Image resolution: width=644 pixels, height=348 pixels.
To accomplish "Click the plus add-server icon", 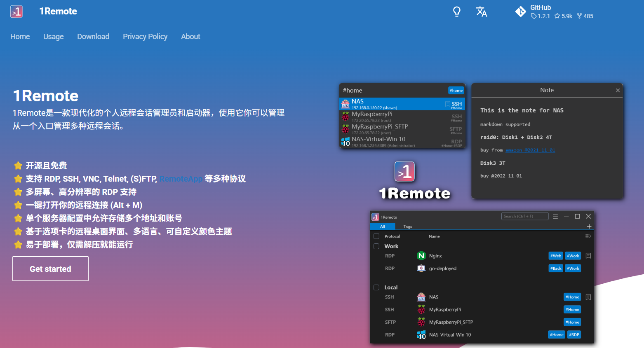I will click(x=589, y=226).
